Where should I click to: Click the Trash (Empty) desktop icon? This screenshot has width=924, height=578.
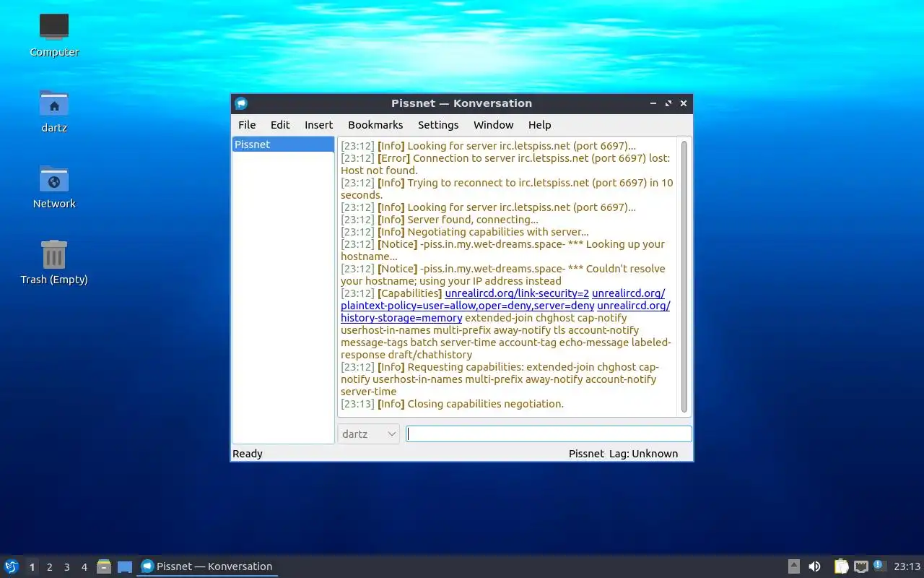tap(54, 263)
